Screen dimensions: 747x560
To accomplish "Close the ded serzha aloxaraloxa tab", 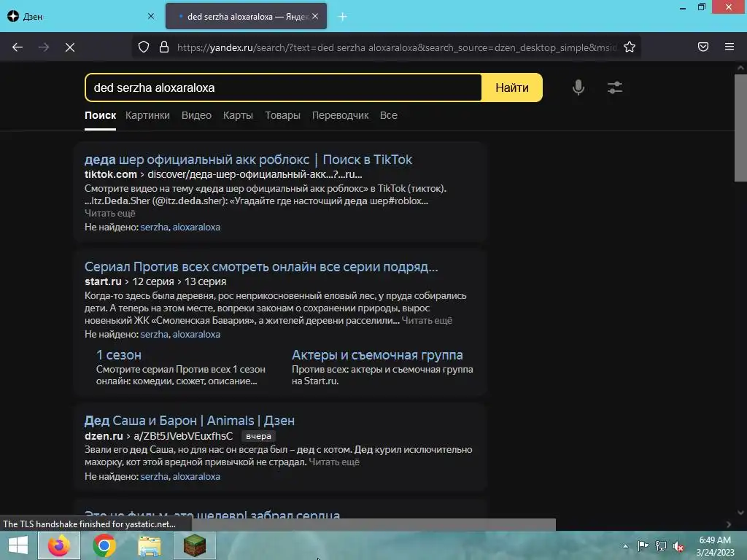I will pos(315,16).
